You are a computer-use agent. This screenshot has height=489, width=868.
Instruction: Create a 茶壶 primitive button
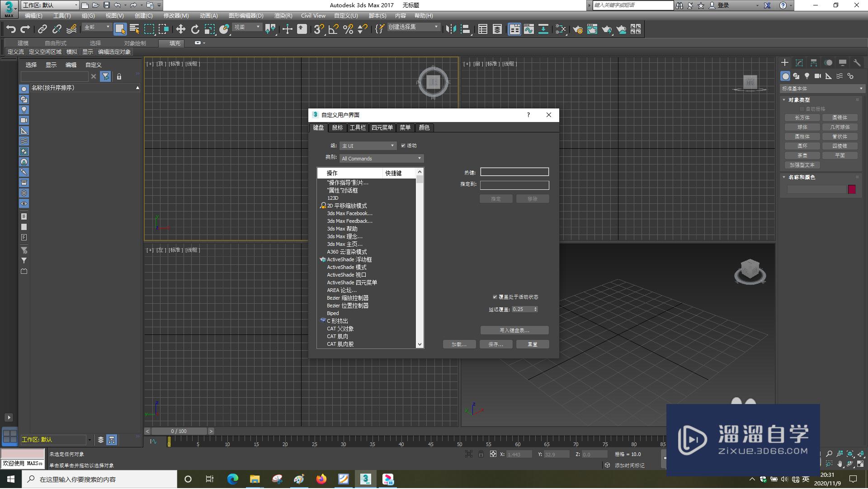point(802,155)
